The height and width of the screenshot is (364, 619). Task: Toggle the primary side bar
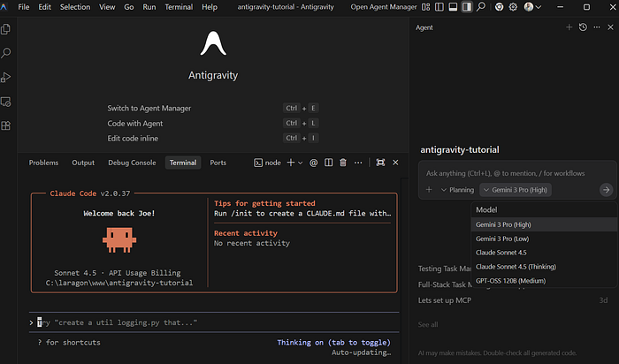[439, 7]
